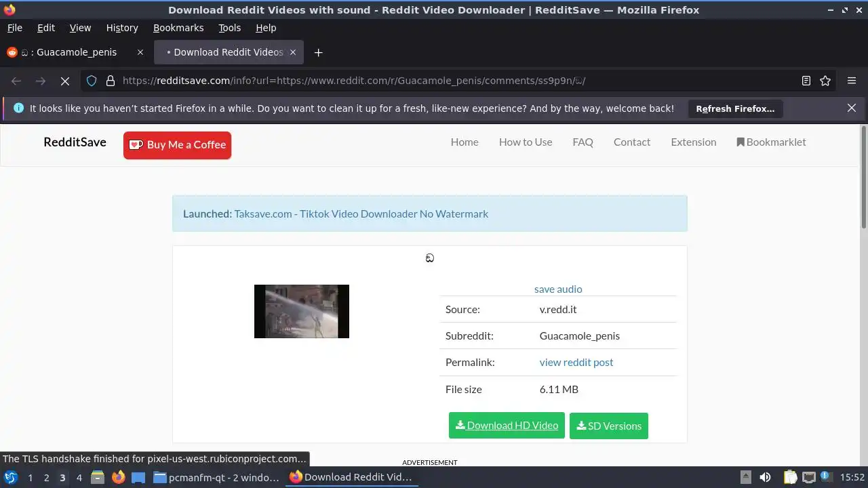Open the Firefox hamburger menu
This screenshot has width=868, height=488.
pos(852,81)
